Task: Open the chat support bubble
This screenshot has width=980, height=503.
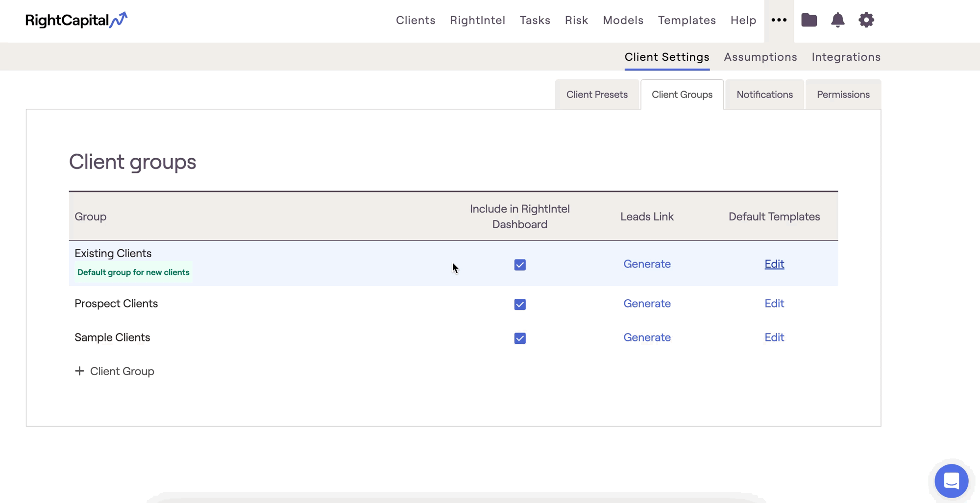Action: tap(951, 481)
